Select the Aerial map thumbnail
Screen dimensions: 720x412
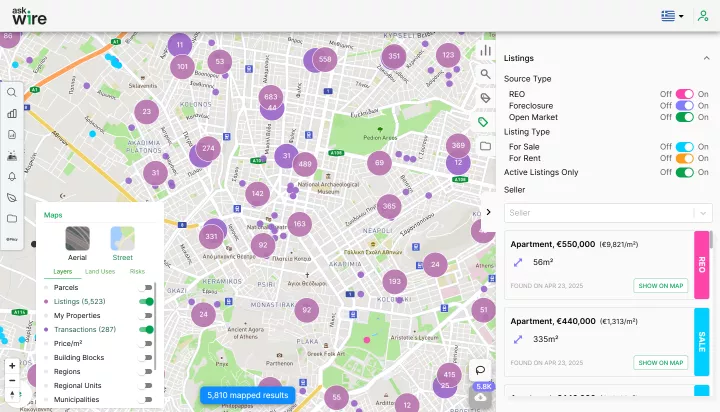tap(78, 239)
